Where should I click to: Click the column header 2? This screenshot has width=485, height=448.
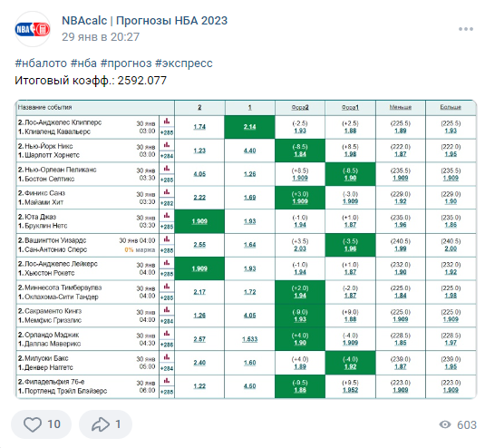[x=199, y=107]
